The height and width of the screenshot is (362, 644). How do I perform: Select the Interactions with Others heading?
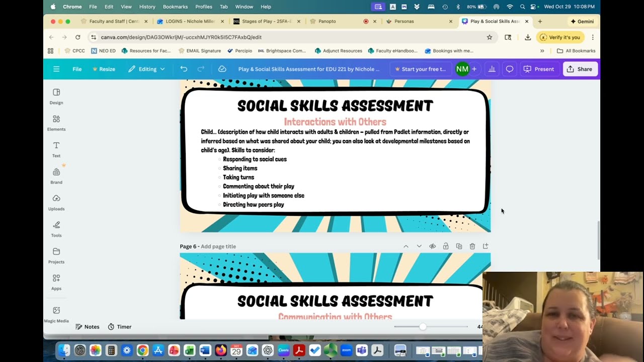point(335,122)
